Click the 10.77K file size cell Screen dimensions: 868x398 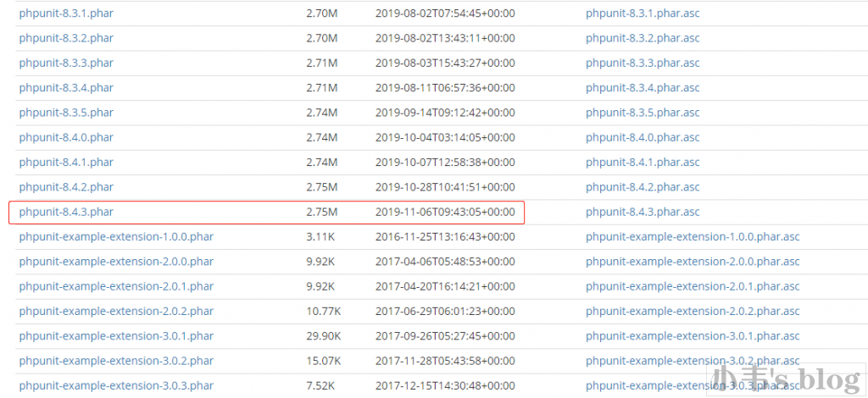tap(323, 312)
